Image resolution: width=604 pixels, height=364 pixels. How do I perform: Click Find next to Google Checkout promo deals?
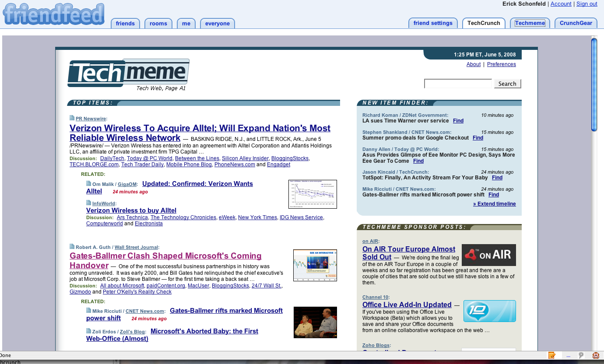click(478, 138)
